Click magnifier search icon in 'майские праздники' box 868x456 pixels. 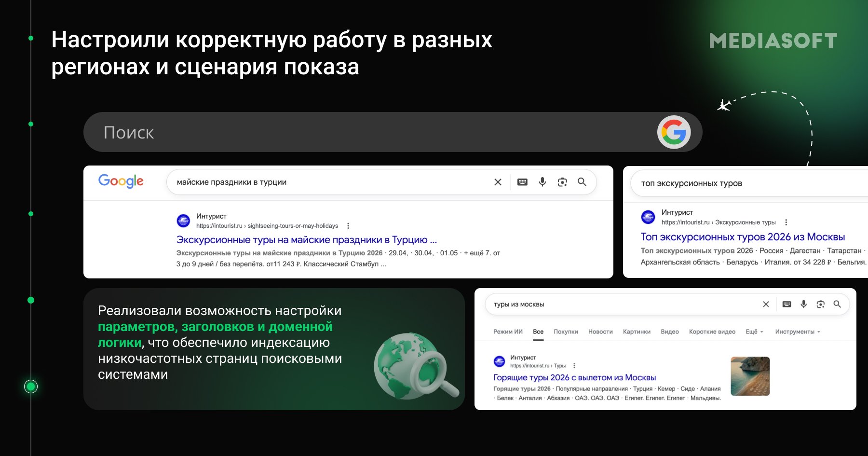582,182
